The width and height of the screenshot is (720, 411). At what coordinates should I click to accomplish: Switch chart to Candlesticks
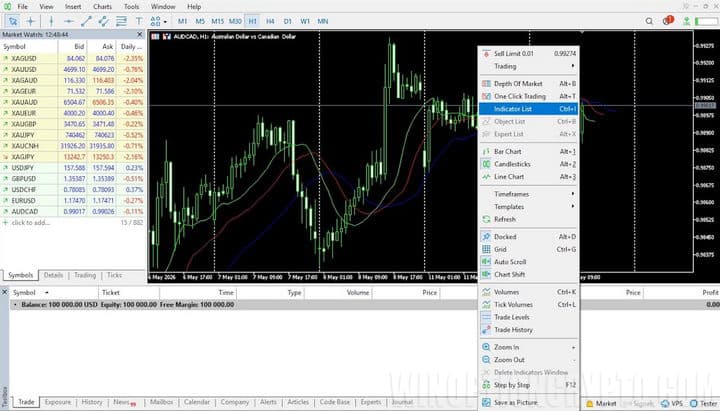click(x=529, y=164)
